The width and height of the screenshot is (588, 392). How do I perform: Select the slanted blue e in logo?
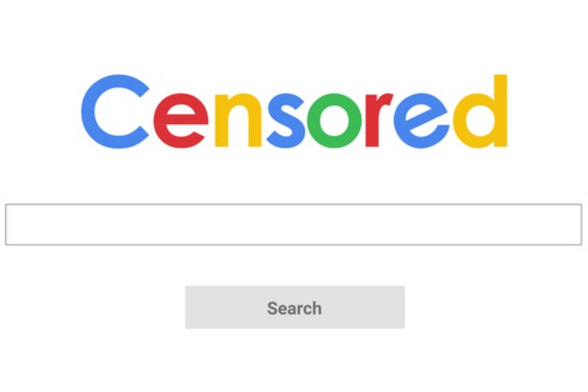tap(421, 120)
